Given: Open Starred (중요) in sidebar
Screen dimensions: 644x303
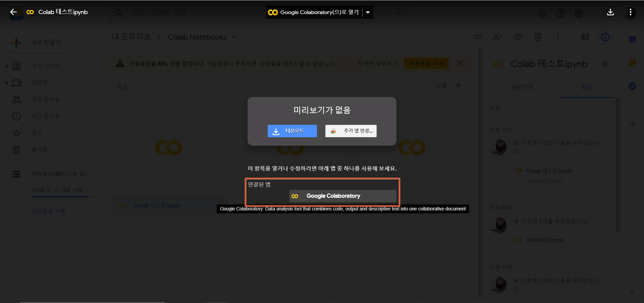Looking at the screenshot, I should [37, 133].
